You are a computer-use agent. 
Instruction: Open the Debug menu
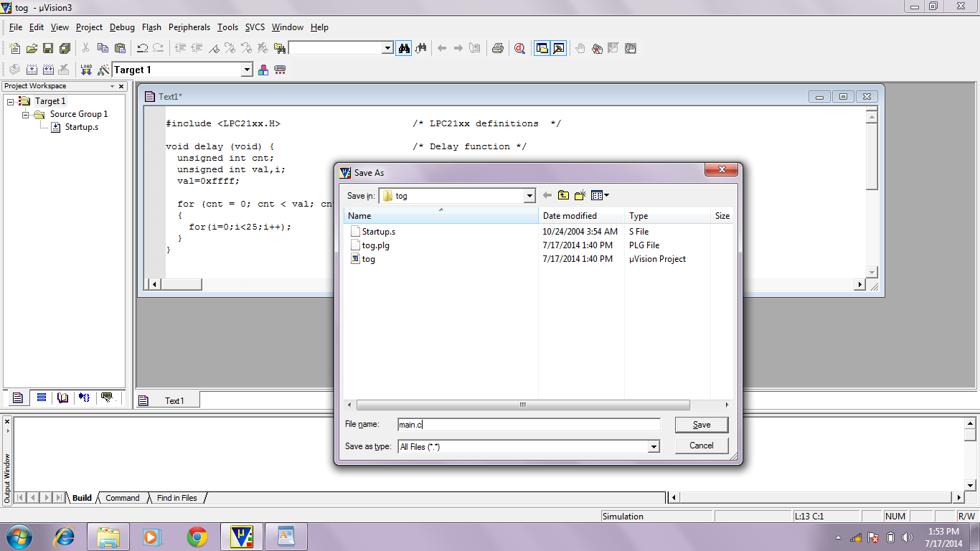[122, 27]
